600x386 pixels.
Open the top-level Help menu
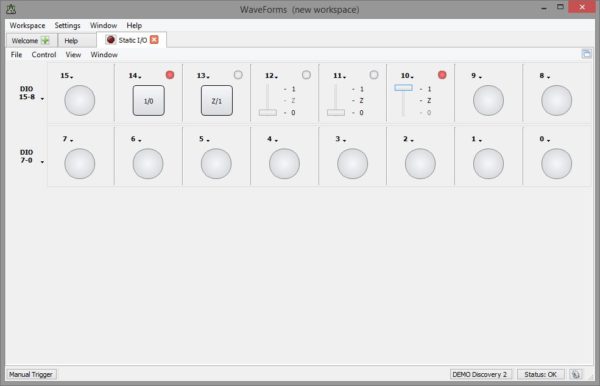(134, 25)
